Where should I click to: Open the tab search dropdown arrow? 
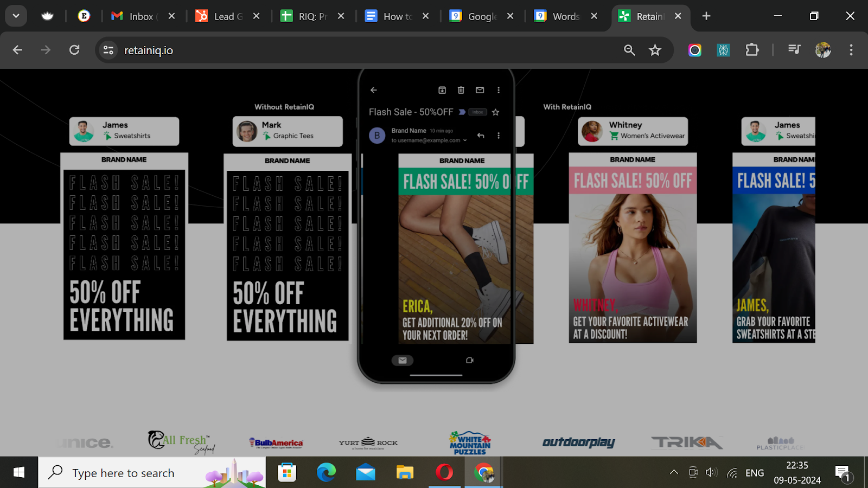pyautogui.click(x=16, y=16)
